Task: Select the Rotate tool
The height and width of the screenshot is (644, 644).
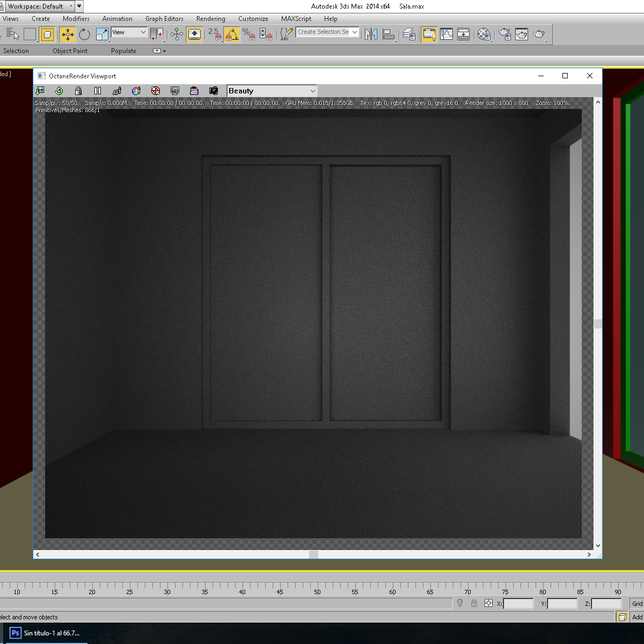Action: 84,34
